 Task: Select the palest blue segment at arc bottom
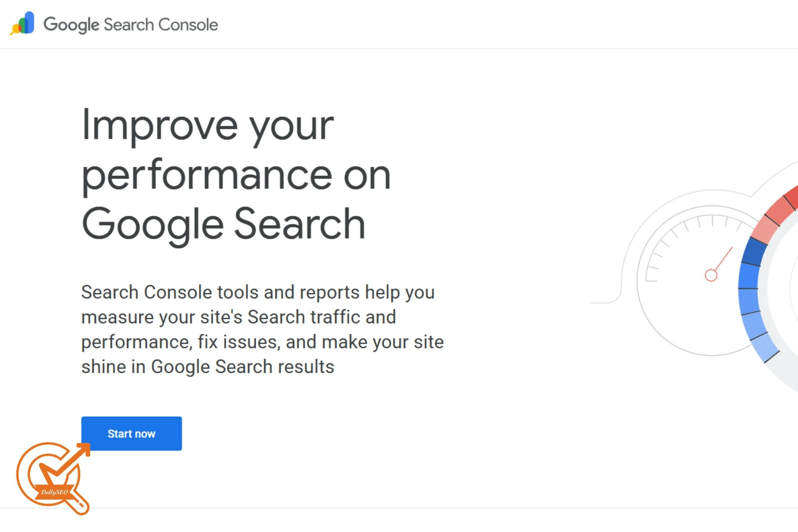tap(764, 346)
